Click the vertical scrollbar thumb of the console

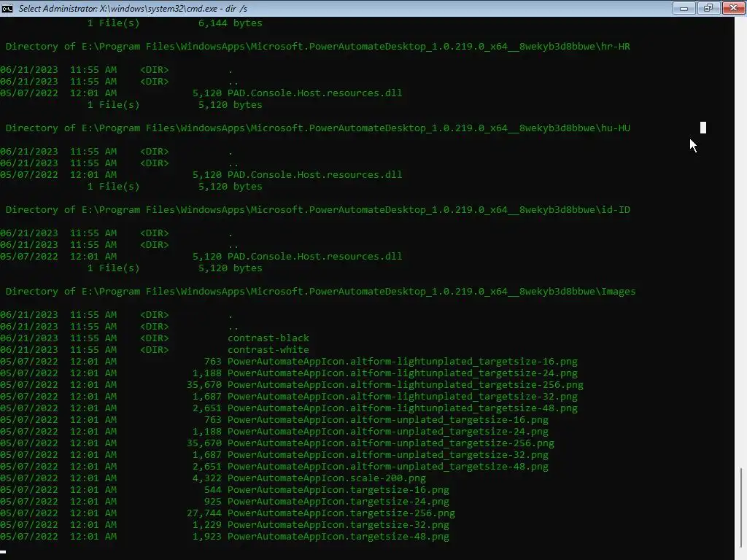[741, 507]
